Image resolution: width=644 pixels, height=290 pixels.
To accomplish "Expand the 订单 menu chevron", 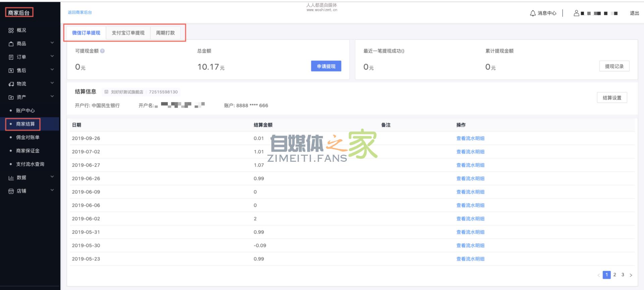I will [x=52, y=56].
